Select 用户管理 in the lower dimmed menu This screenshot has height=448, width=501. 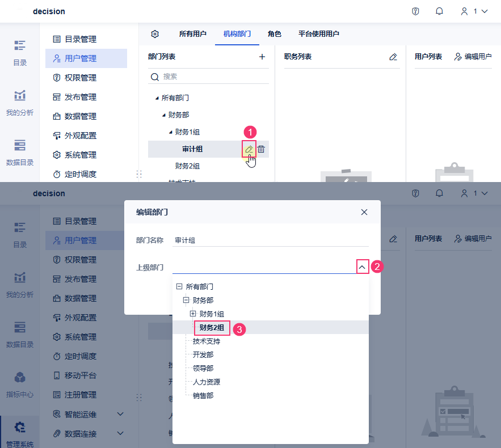click(85, 240)
